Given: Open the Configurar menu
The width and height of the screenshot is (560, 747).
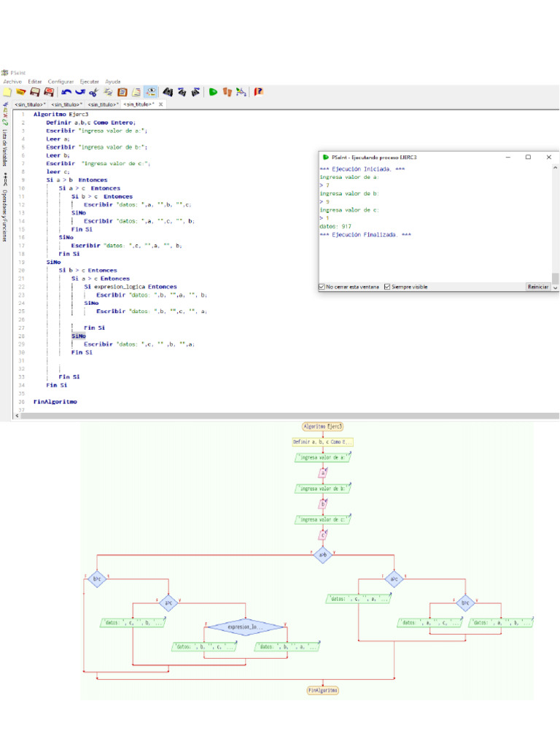Looking at the screenshot, I should pos(61,82).
